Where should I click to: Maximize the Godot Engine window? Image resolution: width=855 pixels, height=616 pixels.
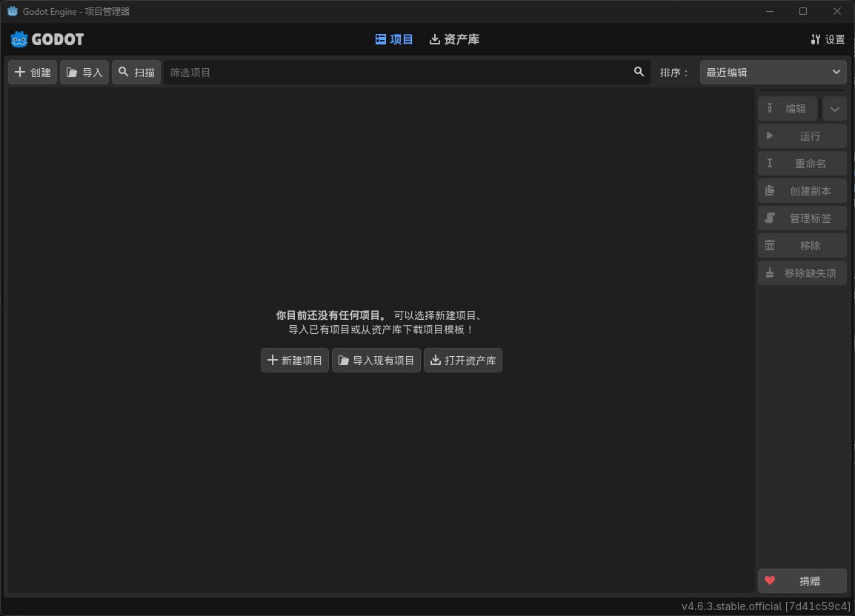[803, 11]
